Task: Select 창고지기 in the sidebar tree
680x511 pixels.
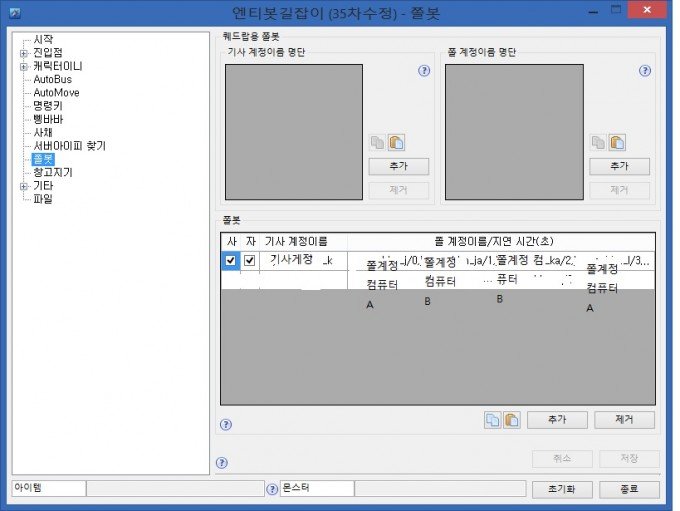Action: (53, 172)
